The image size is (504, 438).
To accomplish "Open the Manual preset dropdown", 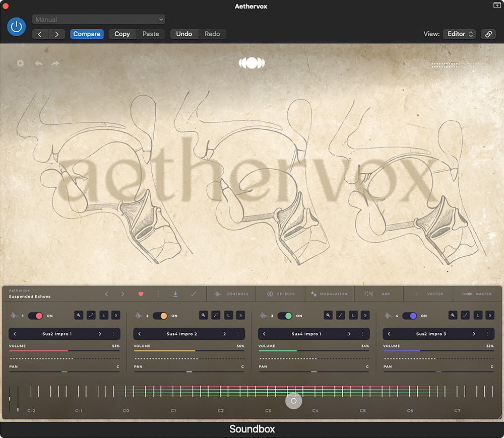I will 99,20.
